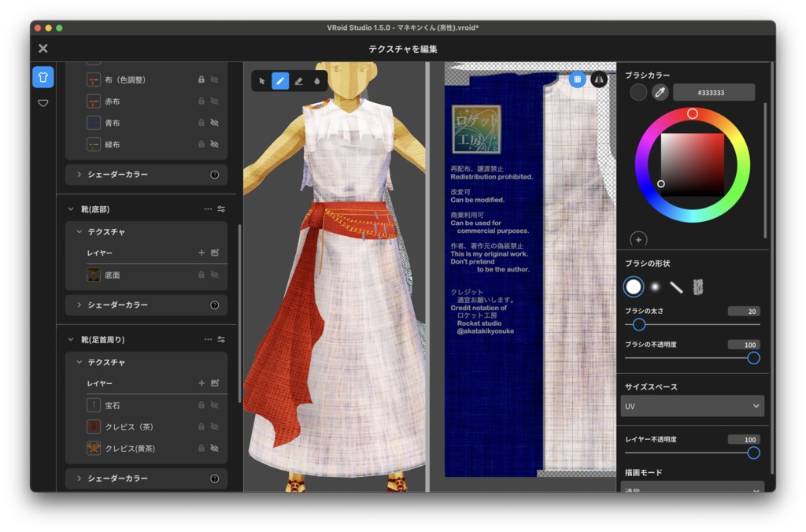Click the layer opacity value 100
The height and width of the screenshot is (532, 806).
point(744,439)
